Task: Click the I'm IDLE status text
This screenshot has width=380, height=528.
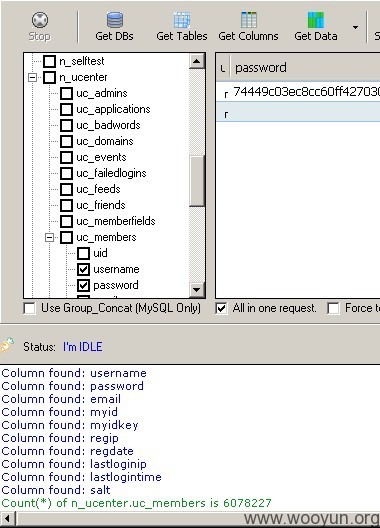Action: pyautogui.click(x=83, y=347)
